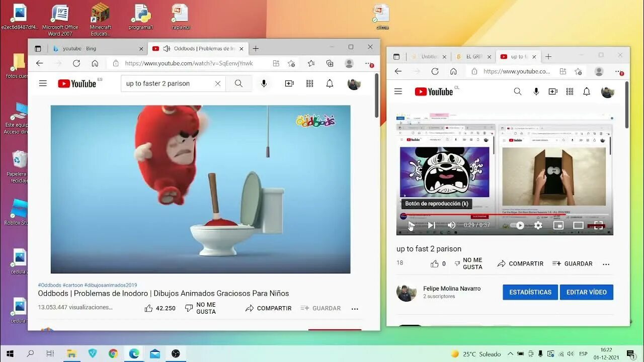Start voice search in right YouTube window

pos(536,92)
